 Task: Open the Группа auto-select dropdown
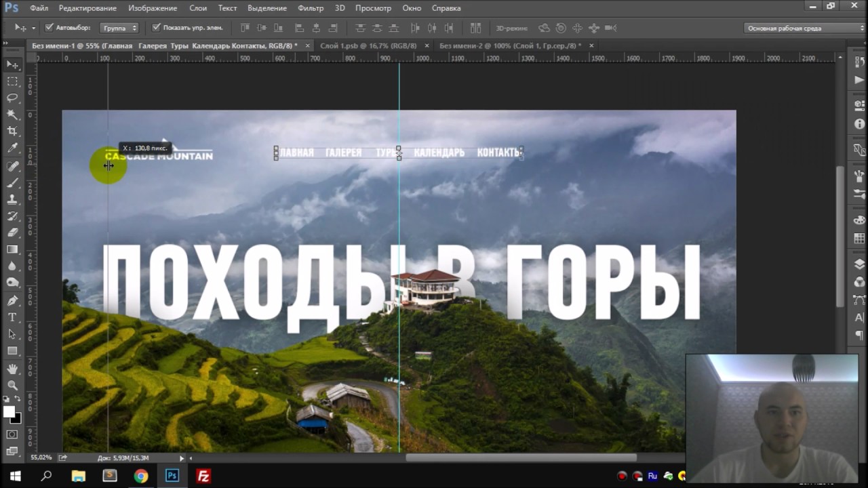119,28
